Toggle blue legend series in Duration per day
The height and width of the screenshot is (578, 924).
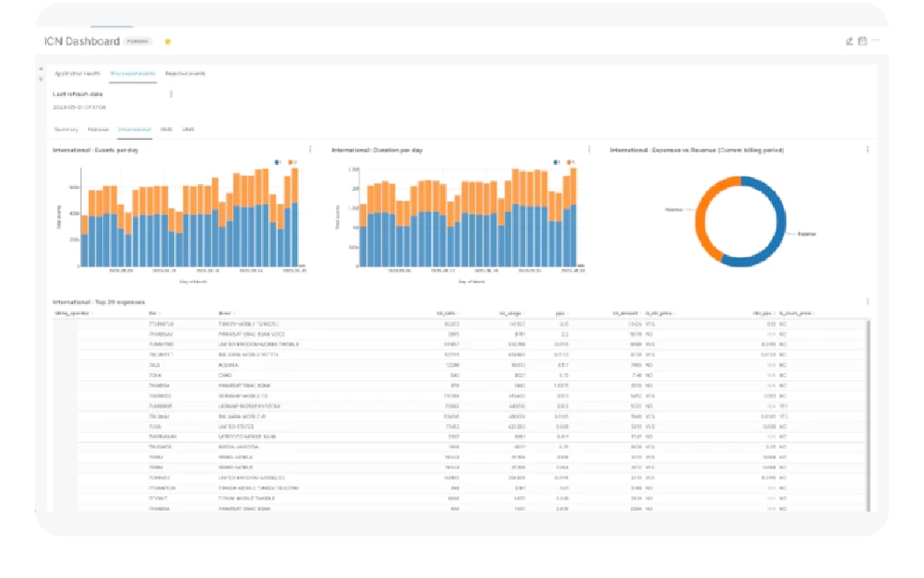tap(556, 162)
